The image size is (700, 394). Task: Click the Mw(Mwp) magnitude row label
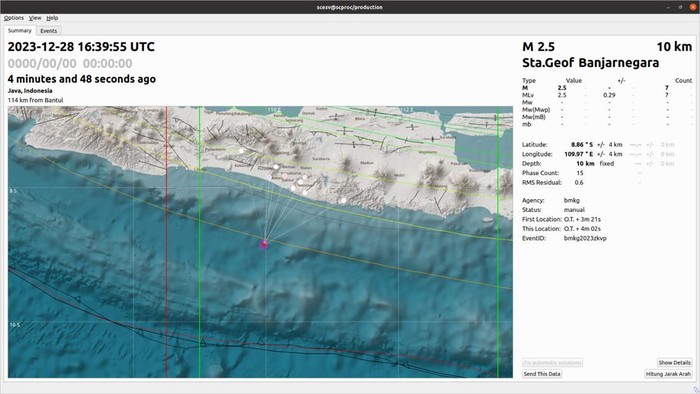[x=536, y=110]
